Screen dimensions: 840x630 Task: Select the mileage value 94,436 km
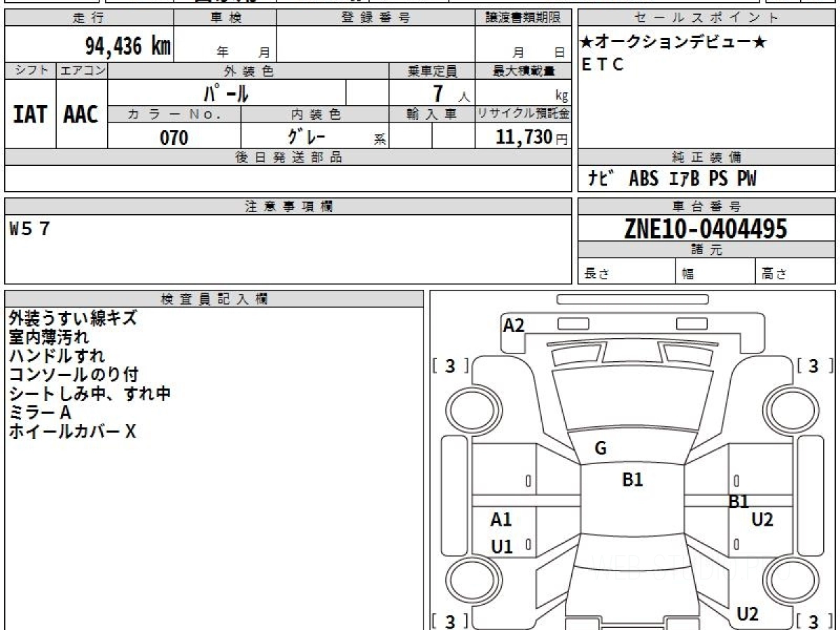click(128, 46)
